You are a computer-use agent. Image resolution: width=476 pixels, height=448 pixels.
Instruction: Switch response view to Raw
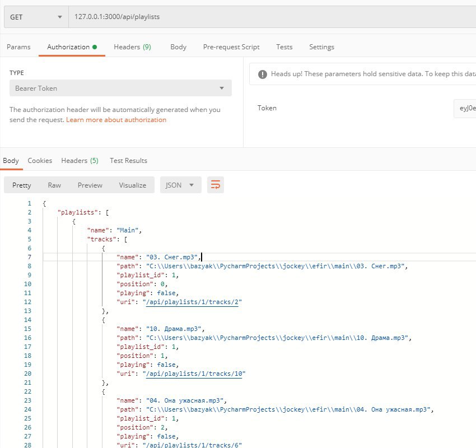(54, 185)
